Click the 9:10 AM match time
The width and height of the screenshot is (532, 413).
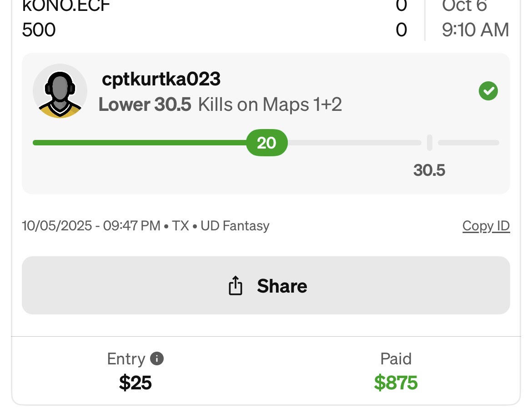pos(475,30)
